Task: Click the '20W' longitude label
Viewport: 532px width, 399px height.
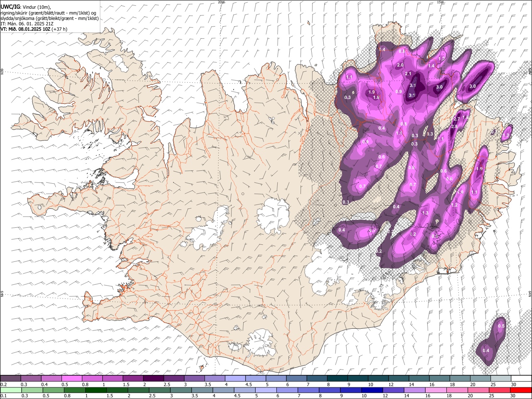Action: pos(222,2)
